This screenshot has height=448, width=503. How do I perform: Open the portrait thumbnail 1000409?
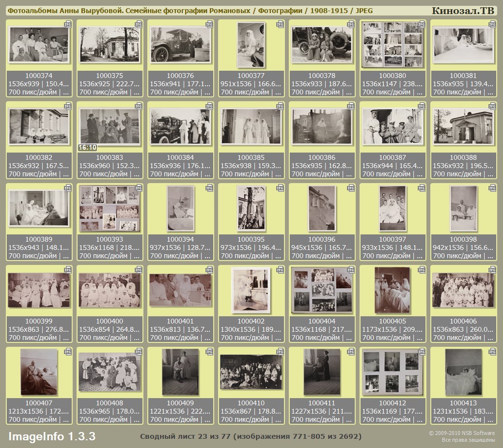(x=180, y=371)
